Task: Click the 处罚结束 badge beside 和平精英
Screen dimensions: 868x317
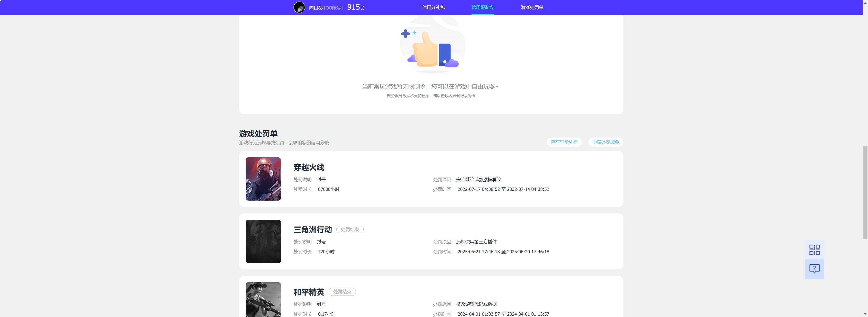Action: pyautogui.click(x=342, y=292)
